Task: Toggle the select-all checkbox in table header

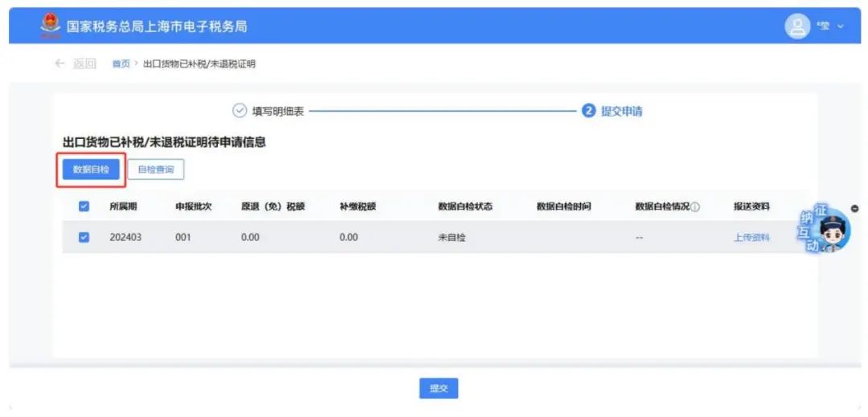Action: 84,206
